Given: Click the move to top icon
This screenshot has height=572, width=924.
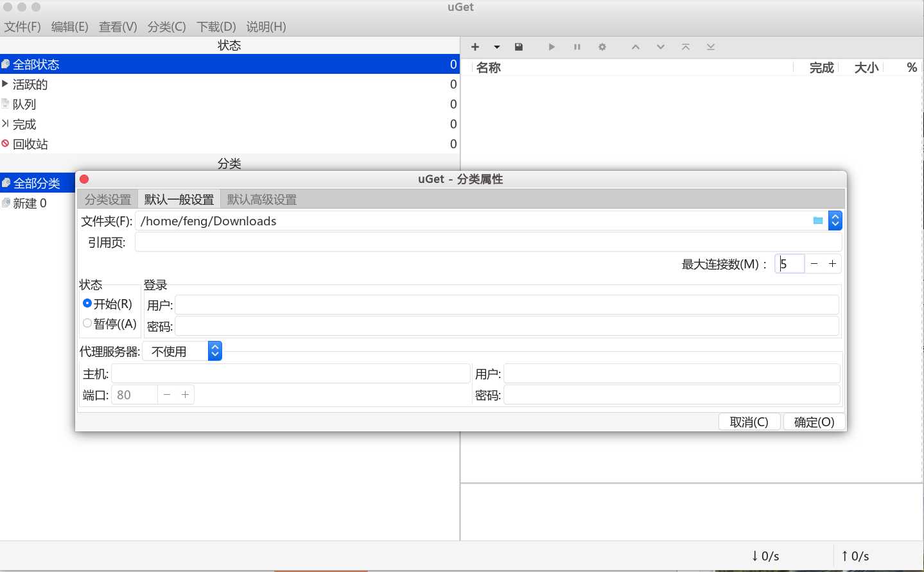Looking at the screenshot, I should (686, 47).
